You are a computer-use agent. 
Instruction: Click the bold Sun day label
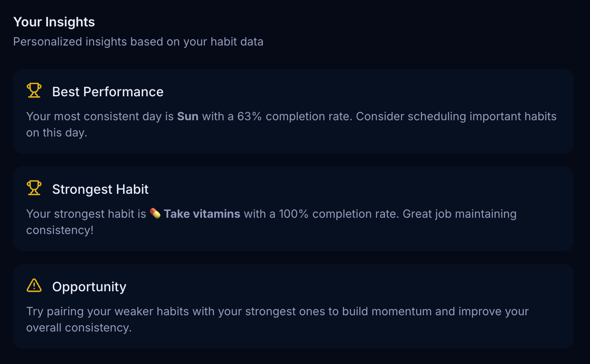[x=188, y=117]
